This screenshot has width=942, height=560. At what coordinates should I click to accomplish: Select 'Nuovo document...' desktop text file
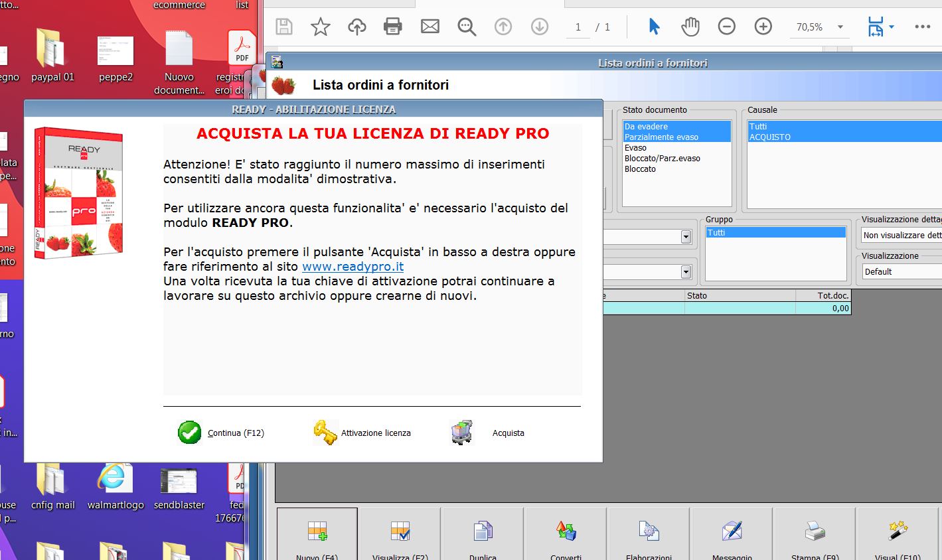(x=179, y=63)
